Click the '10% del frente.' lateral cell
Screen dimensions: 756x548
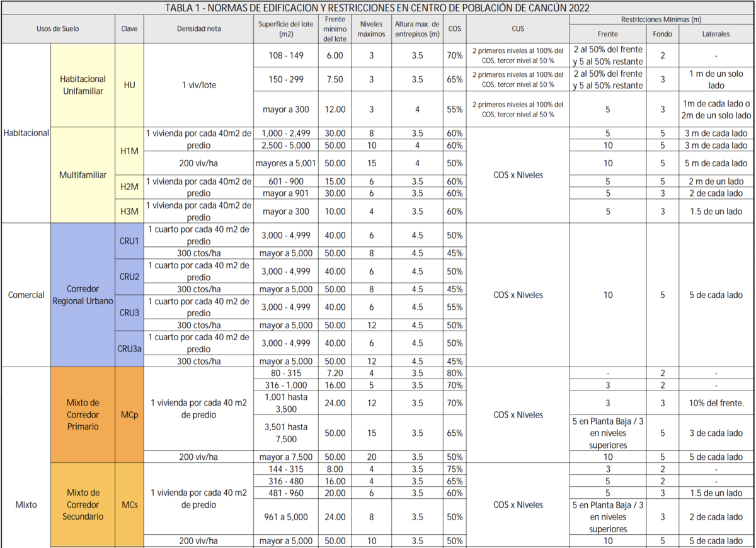716,403
